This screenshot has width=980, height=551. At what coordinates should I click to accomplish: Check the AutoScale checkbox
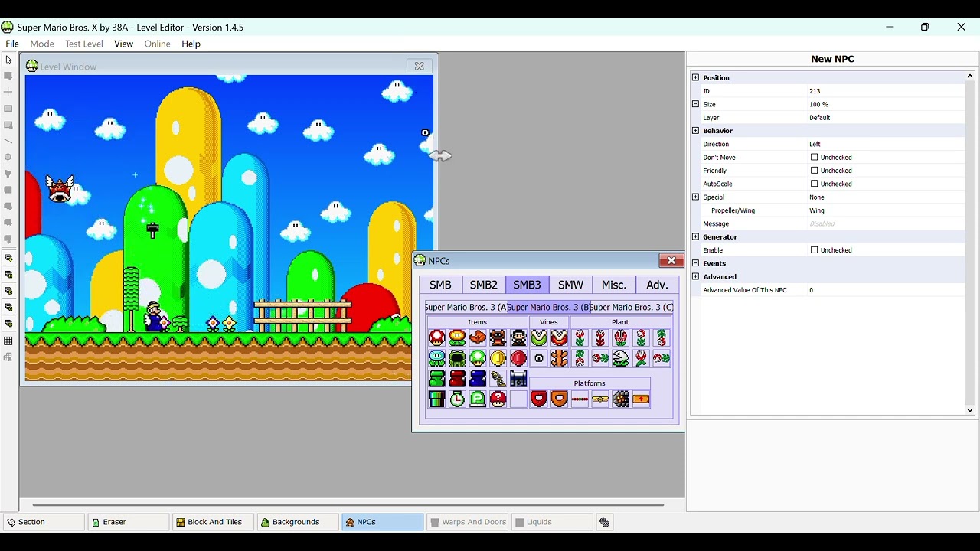click(814, 184)
